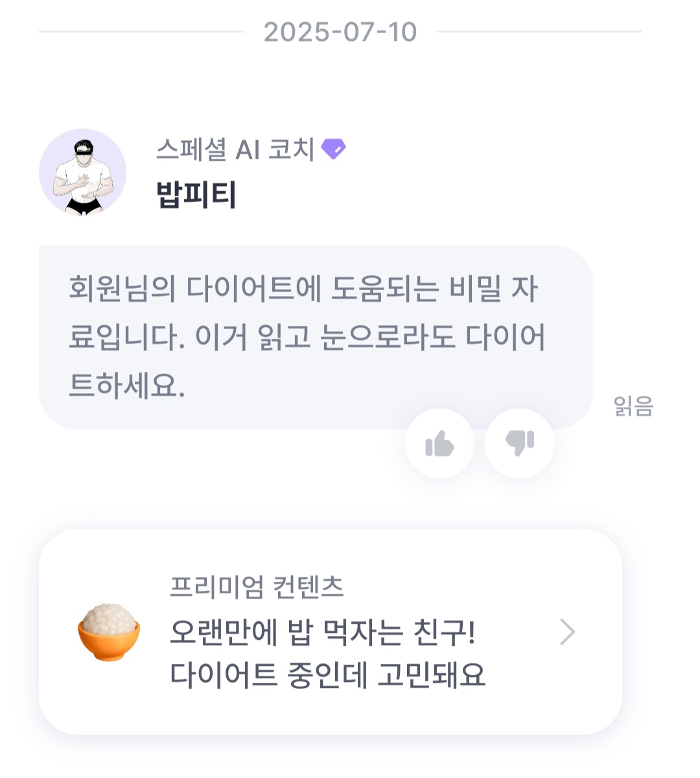Select the 스페셜 AI 코치 label
700x778 pixels.
coord(235,150)
